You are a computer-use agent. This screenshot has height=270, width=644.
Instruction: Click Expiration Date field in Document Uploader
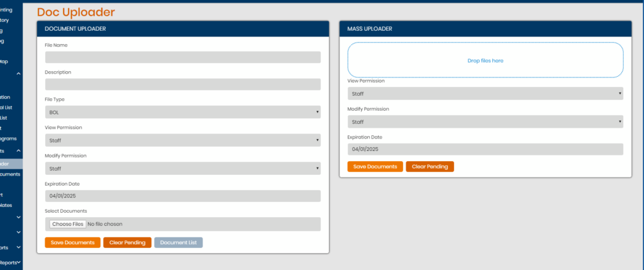click(x=183, y=196)
